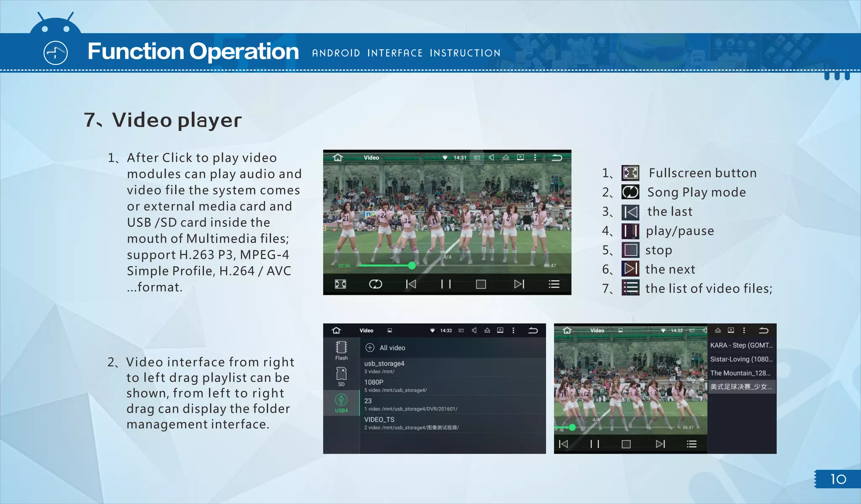Screen dimensions: 861x504
Task: Play KARA - Step from playlist
Action: pyautogui.click(x=741, y=345)
